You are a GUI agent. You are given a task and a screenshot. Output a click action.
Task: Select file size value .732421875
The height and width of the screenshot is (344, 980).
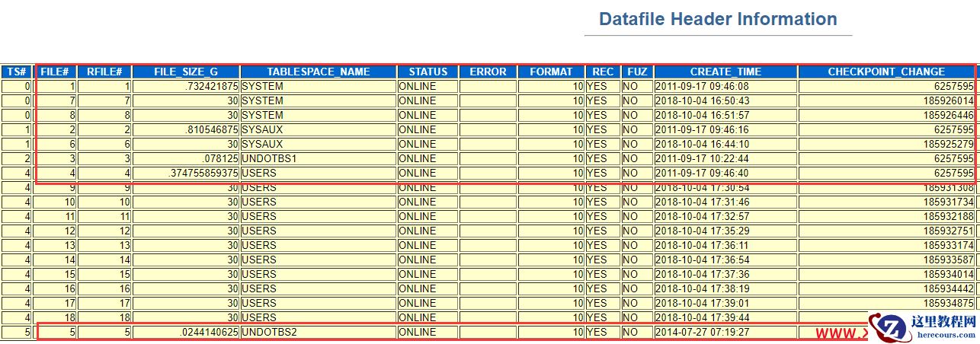211,86
